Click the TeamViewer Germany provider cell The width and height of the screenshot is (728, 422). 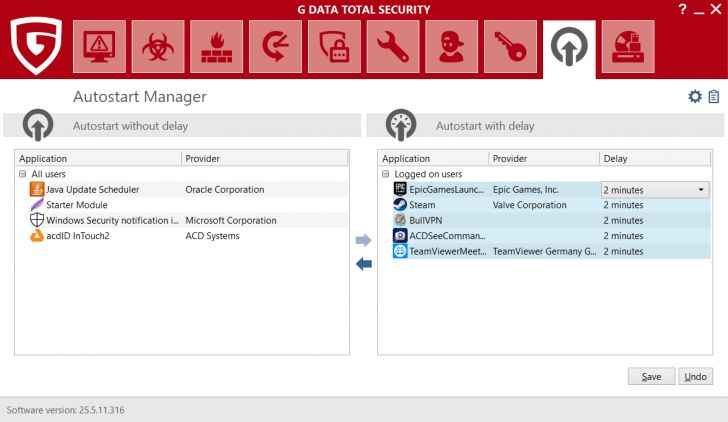click(x=545, y=251)
